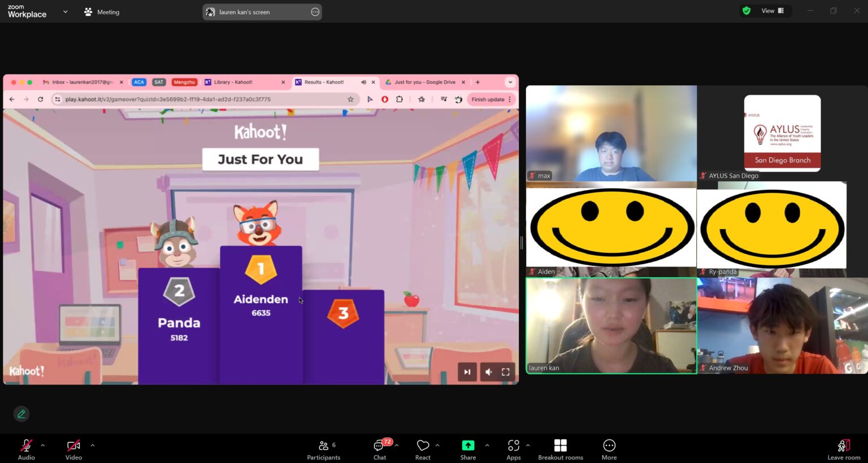Click the Opera red O extension icon
The image size is (868, 463).
[x=385, y=99]
